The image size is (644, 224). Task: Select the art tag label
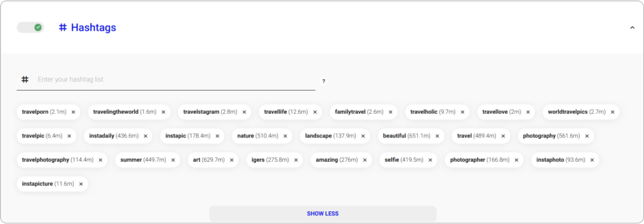click(x=197, y=160)
